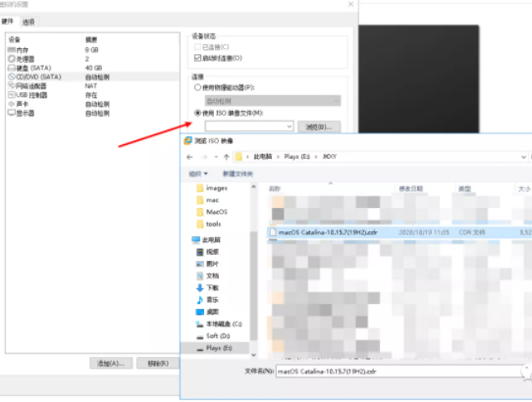Image resolution: width=532 pixels, height=402 pixels.
Task: Click the file name input field
Action: [399, 372]
